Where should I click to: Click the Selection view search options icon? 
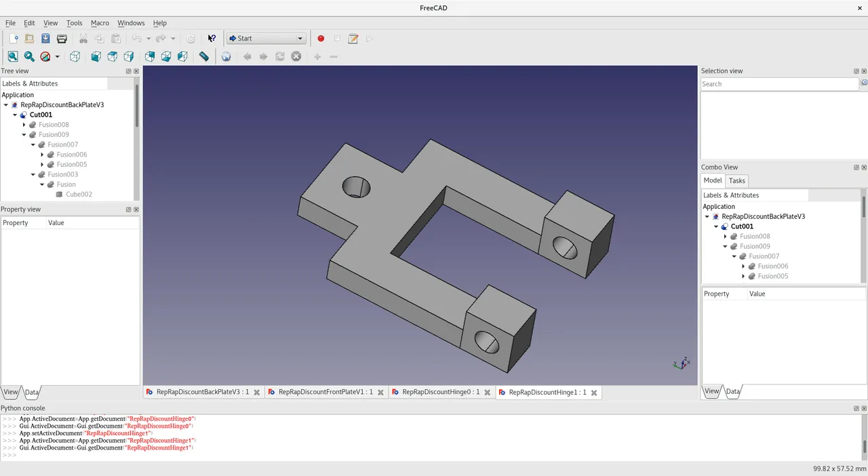(x=864, y=83)
